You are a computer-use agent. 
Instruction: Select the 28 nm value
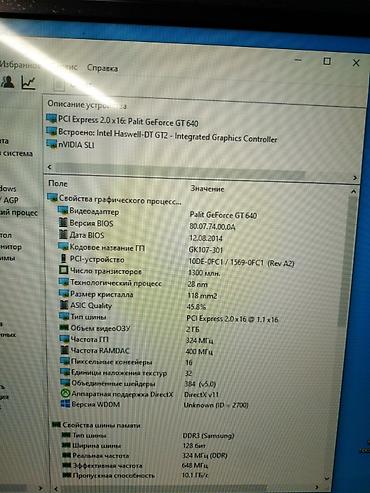tap(197, 284)
